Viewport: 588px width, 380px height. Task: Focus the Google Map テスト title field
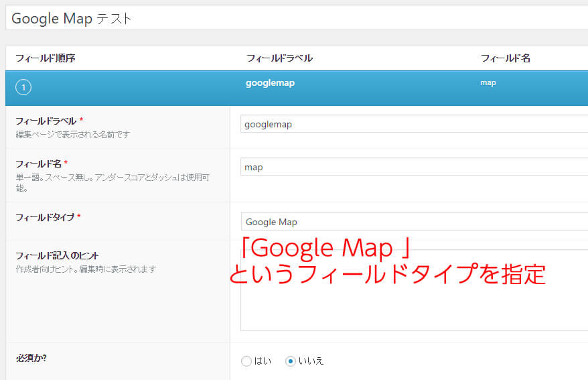click(x=295, y=19)
